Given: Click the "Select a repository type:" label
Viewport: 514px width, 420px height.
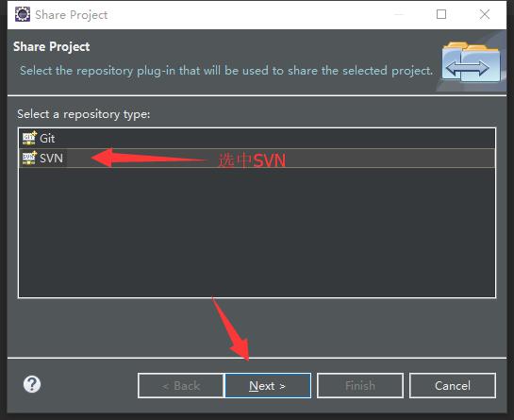Looking at the screenshot, I should 84,114.
